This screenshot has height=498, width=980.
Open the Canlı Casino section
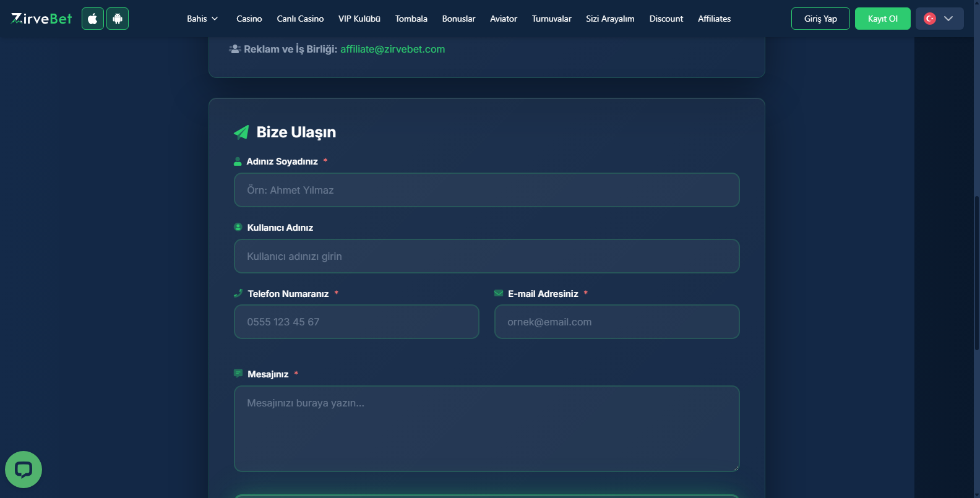click(x=300, y=19)
